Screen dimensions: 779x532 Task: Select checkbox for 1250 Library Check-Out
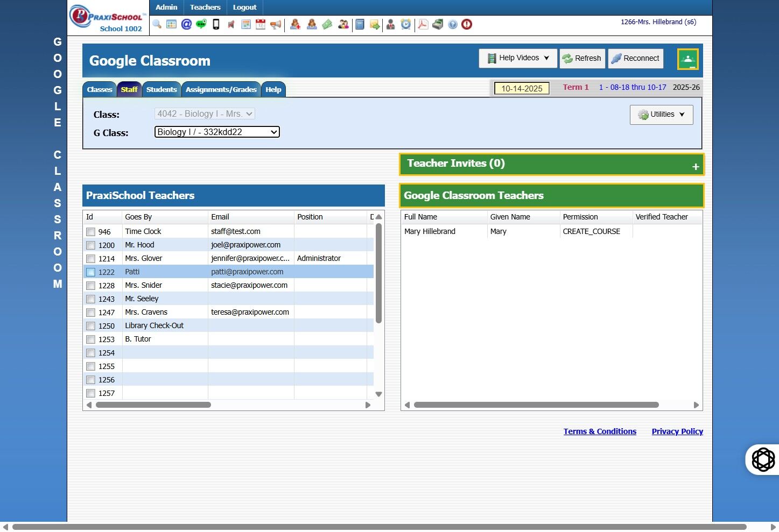click(90, 326)
